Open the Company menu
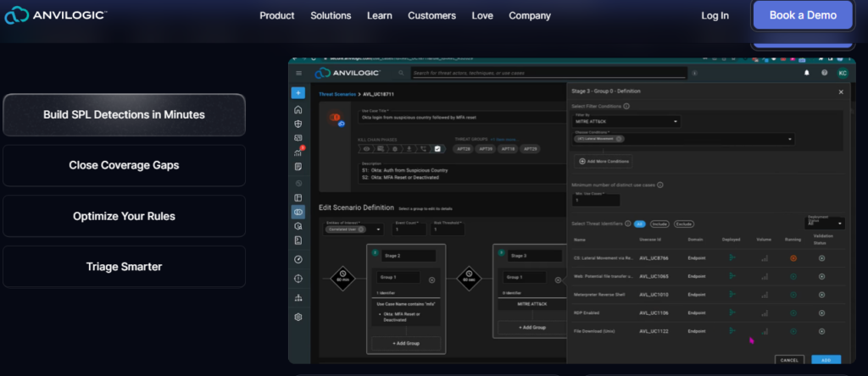Viewport: 868px width, 376px height. click(x=530, y=15)
